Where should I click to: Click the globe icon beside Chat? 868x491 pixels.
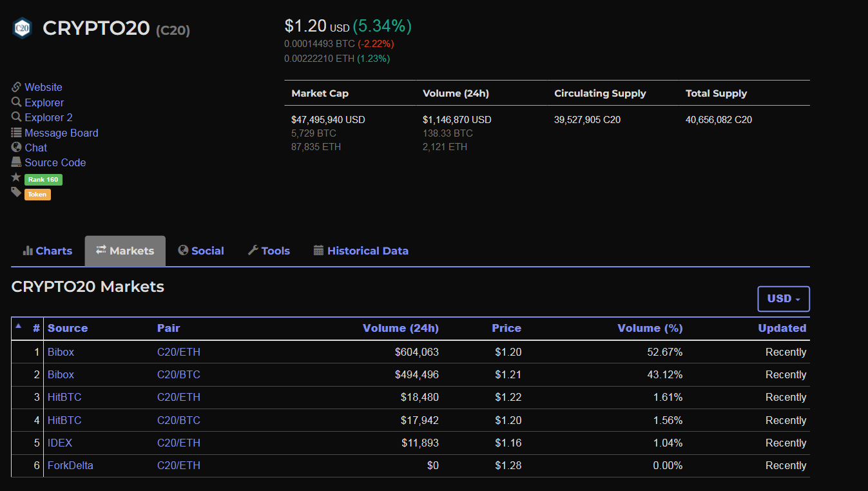[16, 147]
